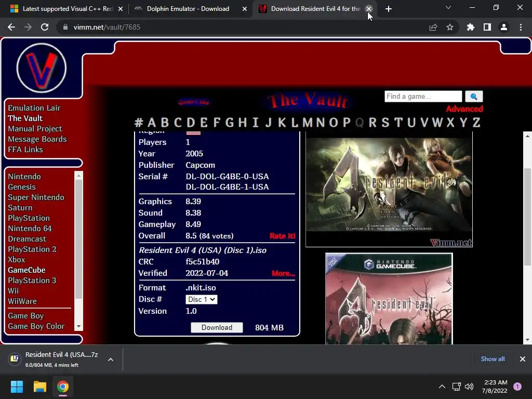532x399 pixels.
Task: Select GameCube in the system list
Action: pos(27,270)
